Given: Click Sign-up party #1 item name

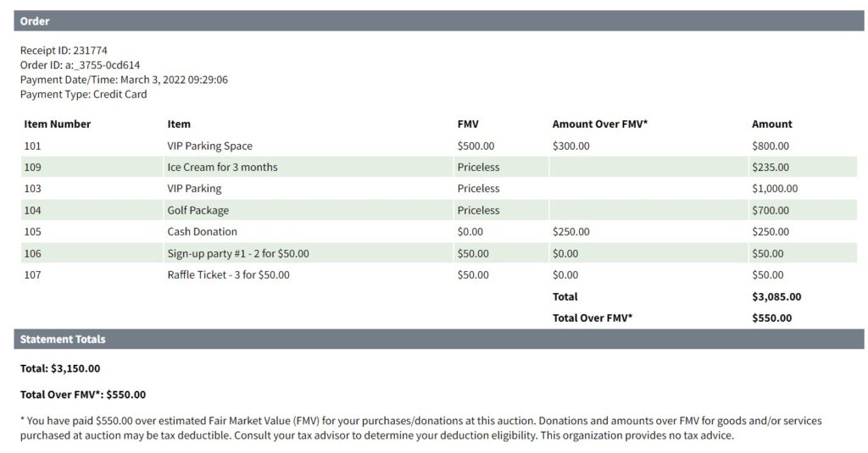Looking at the screenshot, I should tap(237, 253).
